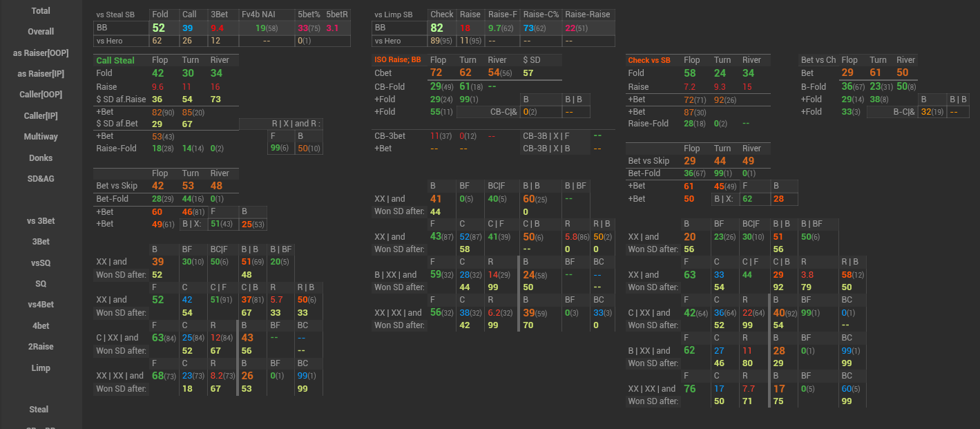Click the BB Check value 82
The height and width of the screenshot is (429, 980).
tap(436, 28)
